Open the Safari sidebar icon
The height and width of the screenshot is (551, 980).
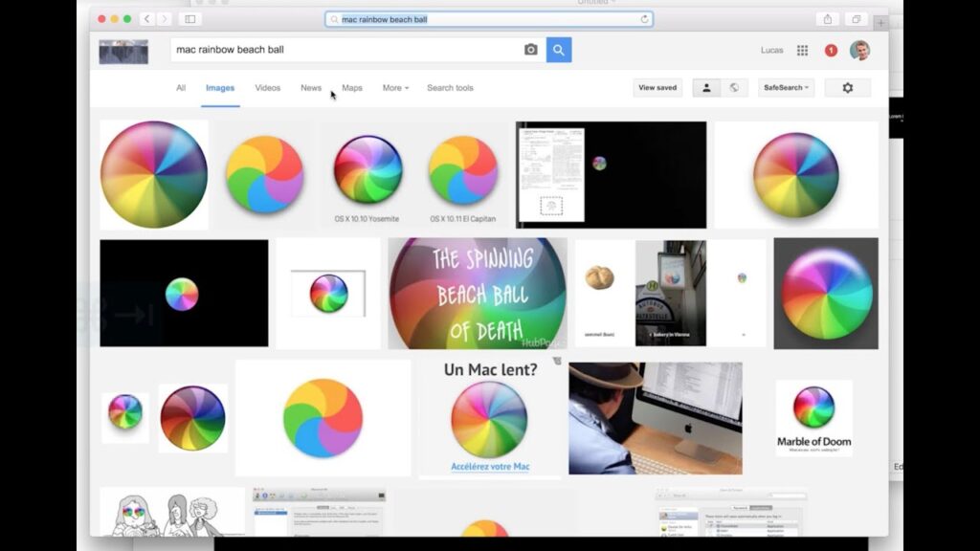[x=189, y=18]
